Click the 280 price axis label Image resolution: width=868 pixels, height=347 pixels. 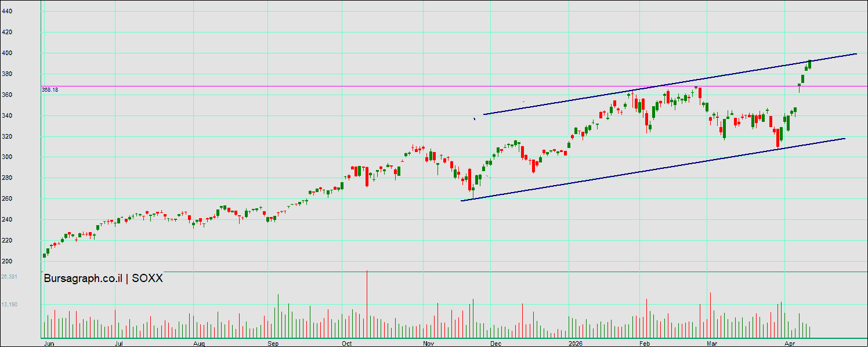[7, 178]
